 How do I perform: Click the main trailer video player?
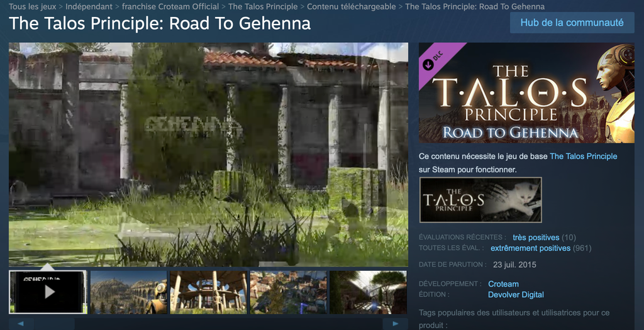(x=209, y=155)
